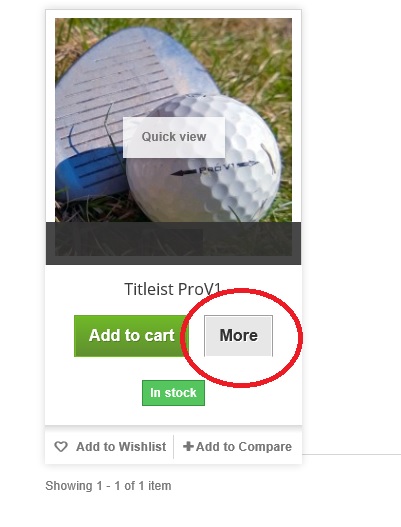Click the green In stock badge
Screen dimensions: 401x527
(x=173, y=393)
